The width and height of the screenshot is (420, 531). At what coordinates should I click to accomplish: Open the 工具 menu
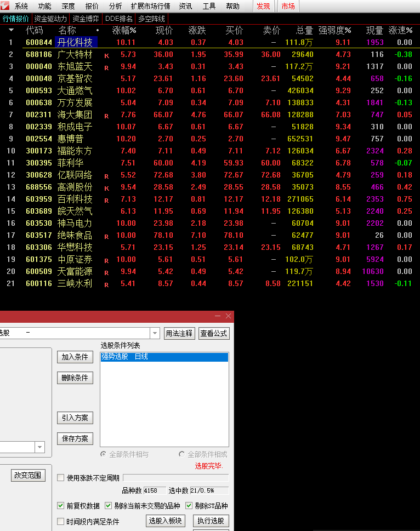[x=209, y=6]
